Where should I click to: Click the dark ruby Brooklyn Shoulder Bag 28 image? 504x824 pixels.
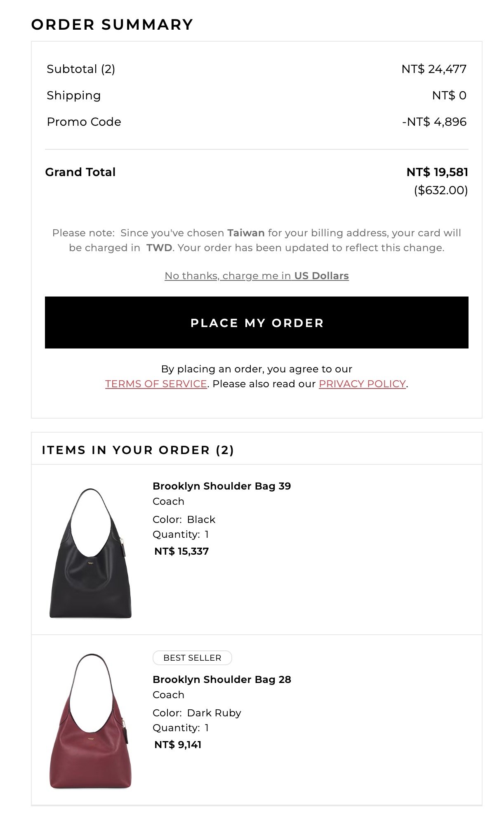[x=90, y=721]
